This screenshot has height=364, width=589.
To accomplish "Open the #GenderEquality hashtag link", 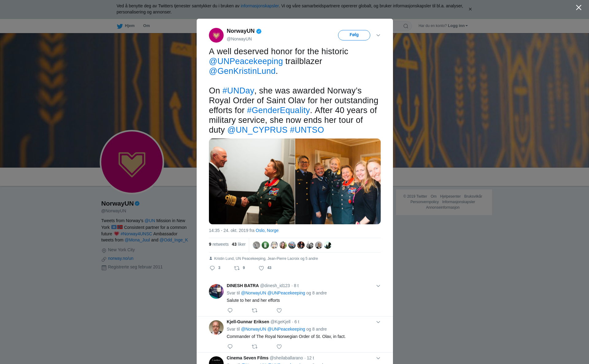I will [x=278, y=110].
